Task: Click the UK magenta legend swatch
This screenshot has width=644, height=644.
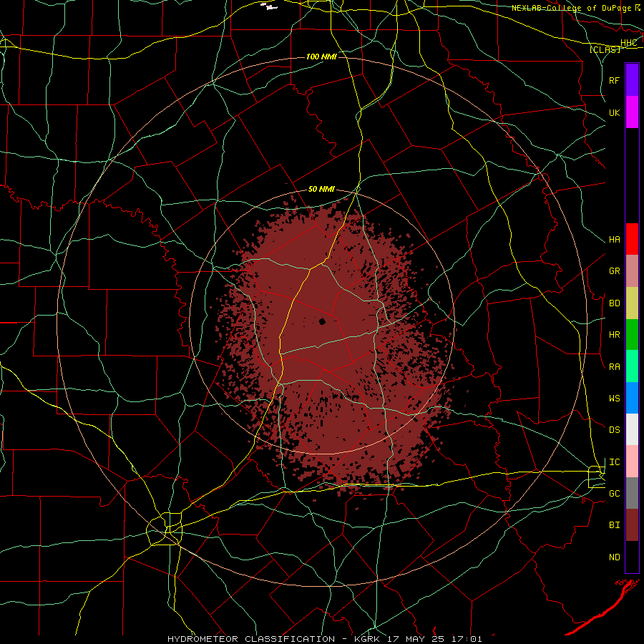Action: (x=632, y=112)
